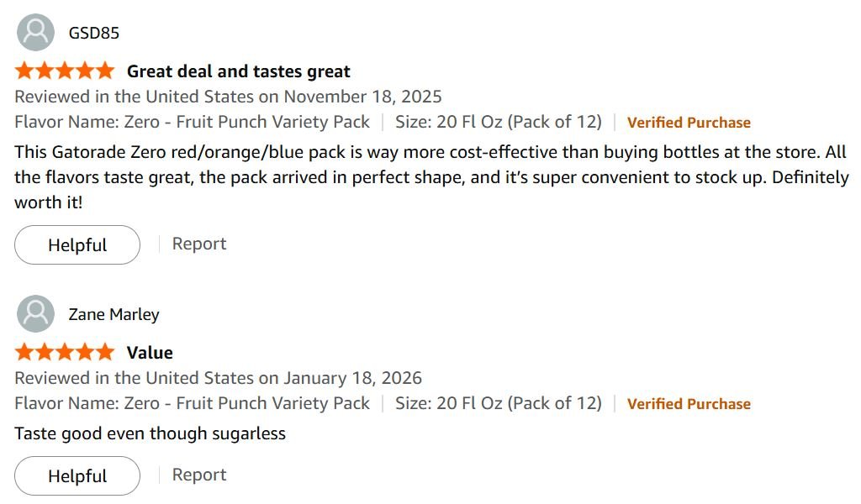Open the "Value" review title
This screenshot has height=504, width=861.
[150, 353]
